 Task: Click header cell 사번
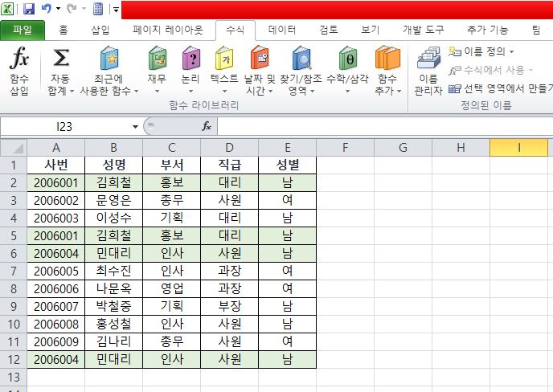(56, 165)
